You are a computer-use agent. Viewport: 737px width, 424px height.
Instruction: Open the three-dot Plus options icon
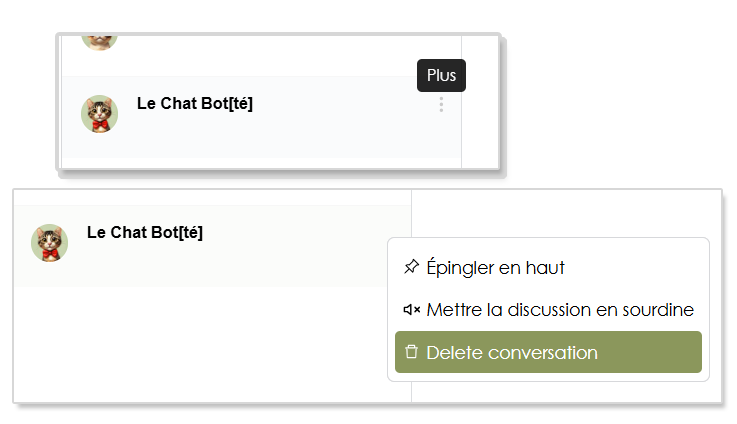[441, 105]
